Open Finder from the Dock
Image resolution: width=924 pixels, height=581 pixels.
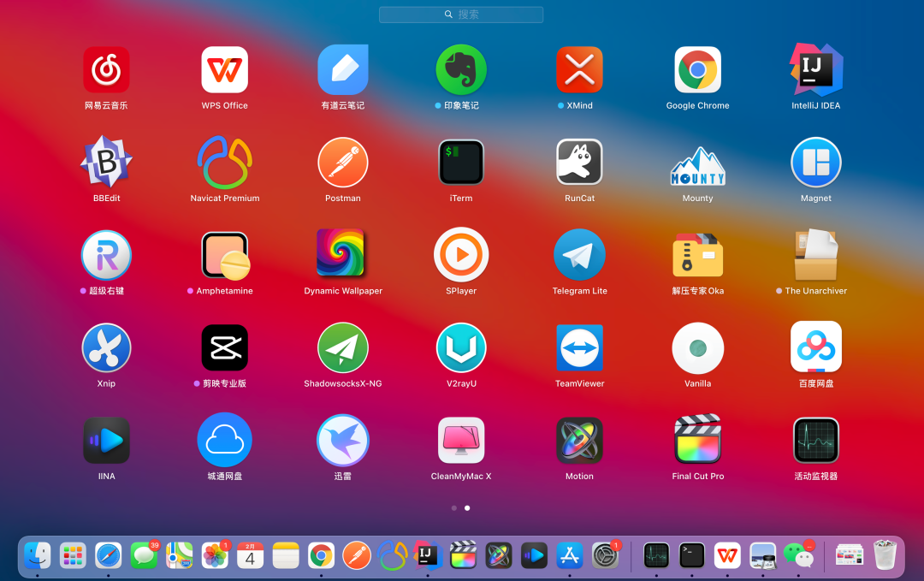coord(37,555)
